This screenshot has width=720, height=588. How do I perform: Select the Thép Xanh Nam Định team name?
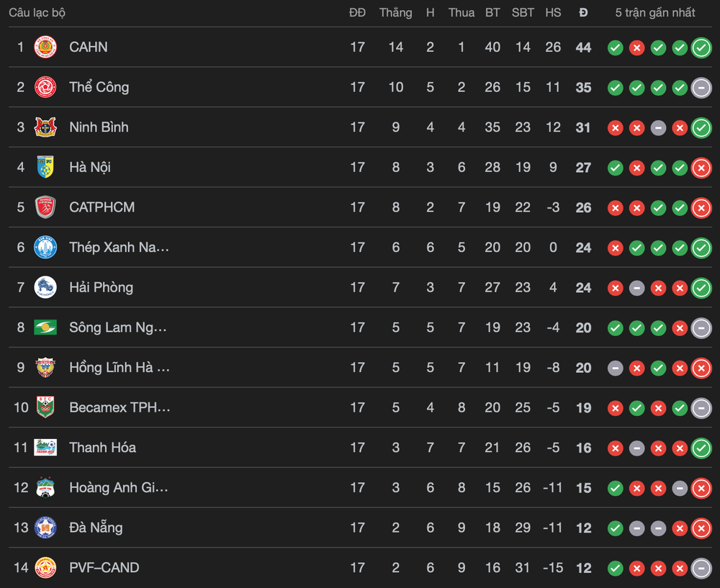click(x=119, y=248)
